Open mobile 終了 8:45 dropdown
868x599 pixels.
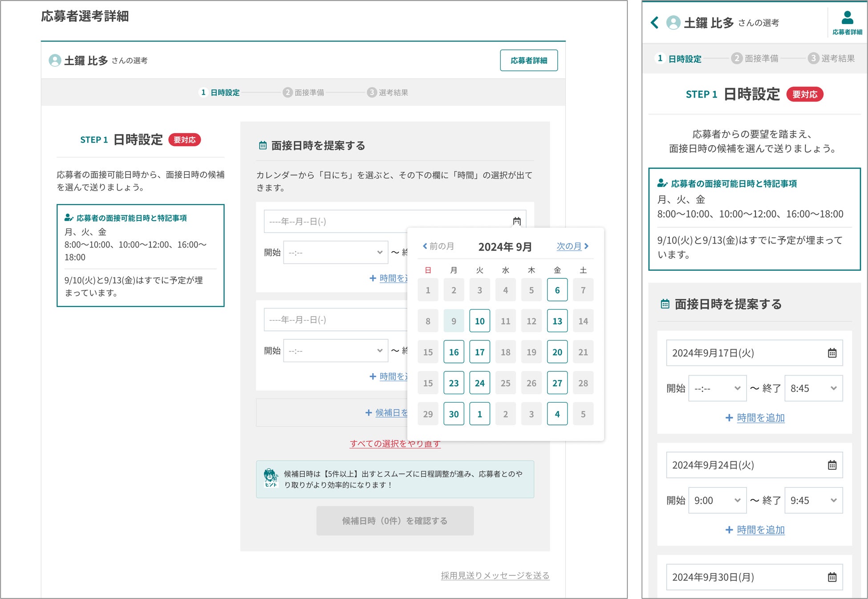coord(813,388)
